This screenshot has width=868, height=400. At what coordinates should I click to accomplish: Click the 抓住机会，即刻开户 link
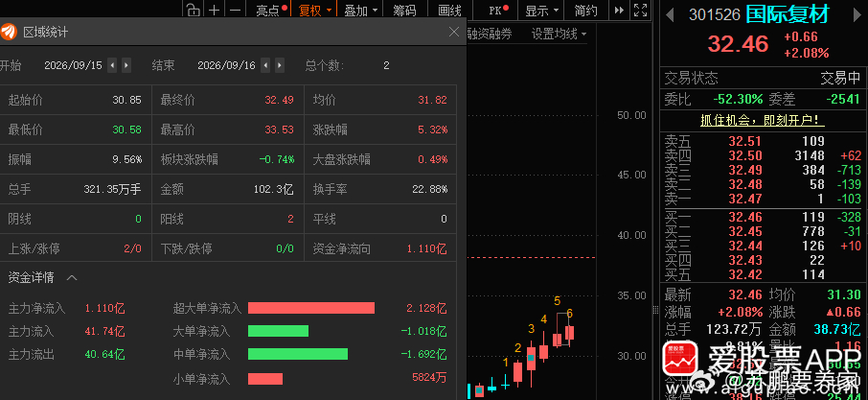pos(763,120)
